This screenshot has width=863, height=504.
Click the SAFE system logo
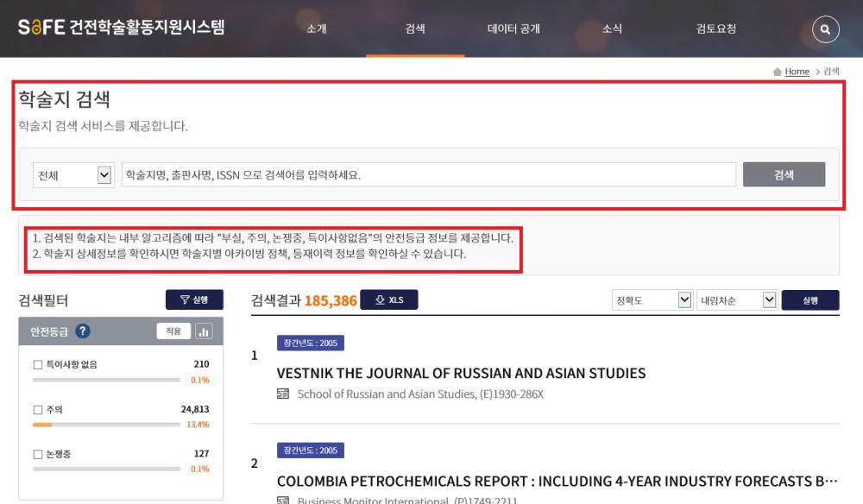121,27
